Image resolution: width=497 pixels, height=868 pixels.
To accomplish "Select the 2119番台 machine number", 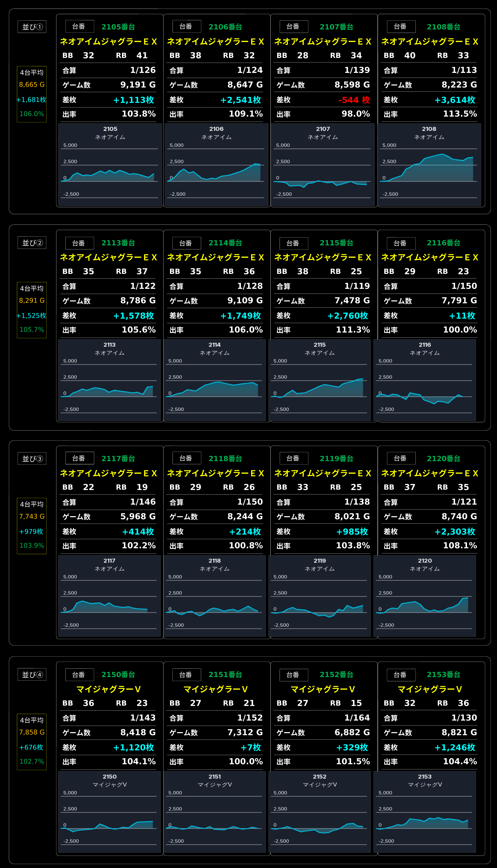I will tap(337, 459).
